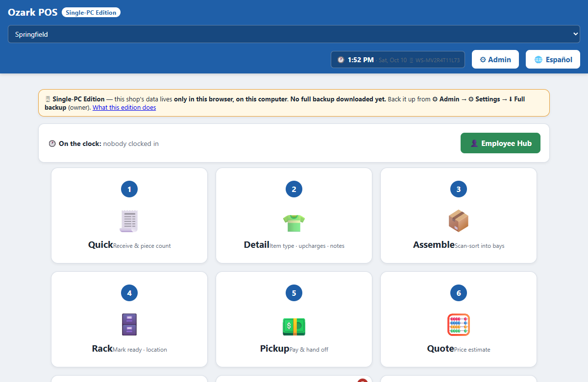This screenshot has width=588, height=382.
Task: Open the Detail workflow label
Action: (x=257, y=244)
